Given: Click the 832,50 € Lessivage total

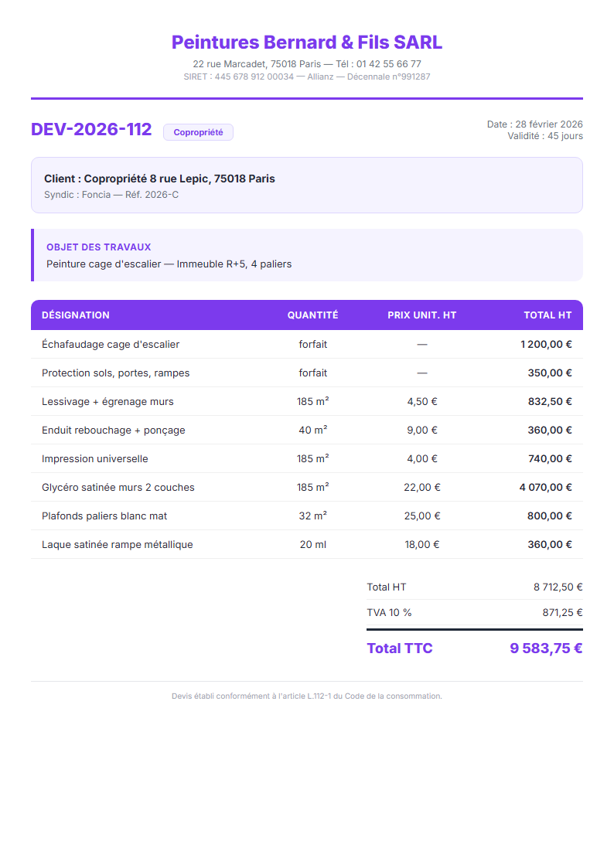Looking at the screenshot, I should (549, 402).
